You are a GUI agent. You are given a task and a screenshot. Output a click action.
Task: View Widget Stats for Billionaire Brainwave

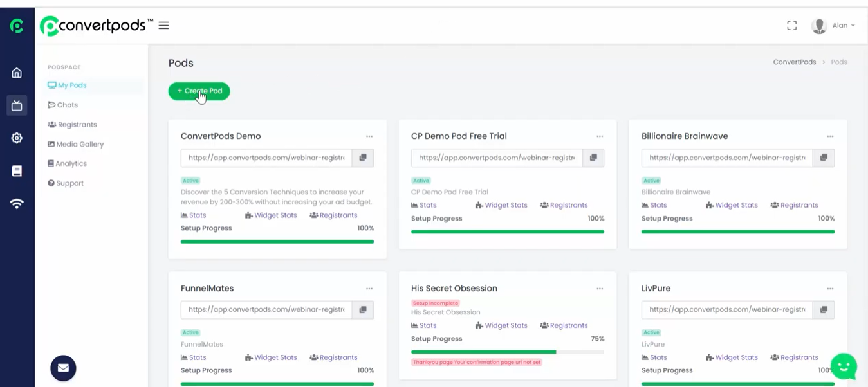[x=732, y=205]
